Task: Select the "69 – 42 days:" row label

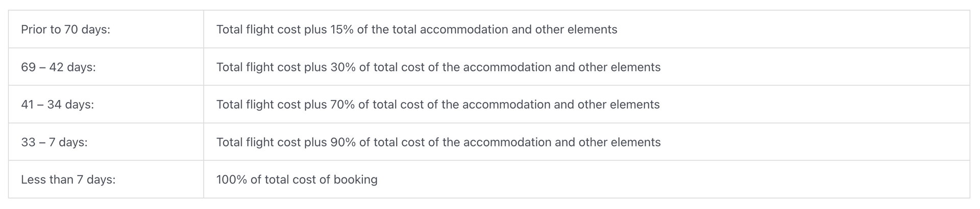Action: (58, 67)
